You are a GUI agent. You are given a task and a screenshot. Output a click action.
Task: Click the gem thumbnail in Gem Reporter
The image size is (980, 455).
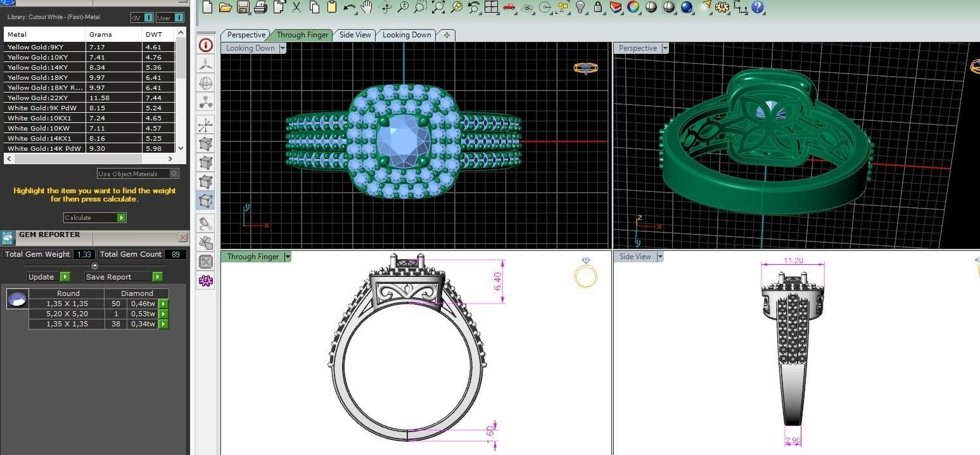click(x=17, y=298)
